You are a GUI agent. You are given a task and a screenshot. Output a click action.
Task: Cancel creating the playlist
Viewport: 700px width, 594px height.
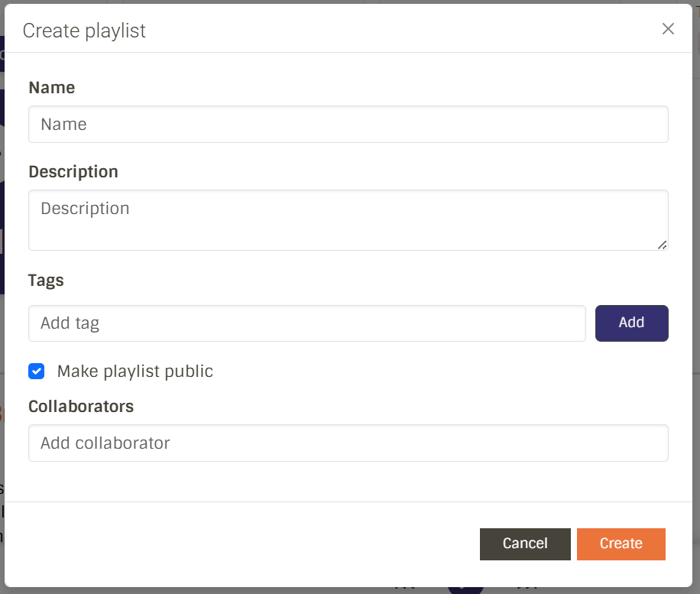(525, 544)
